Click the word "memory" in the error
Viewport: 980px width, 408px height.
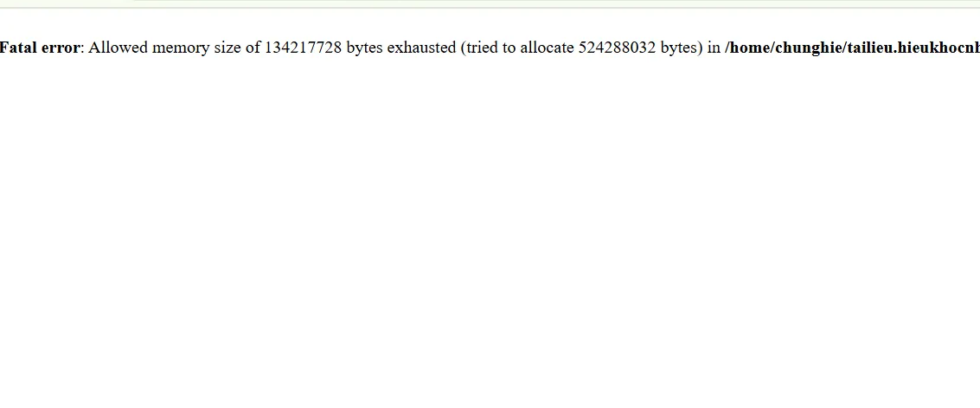(x=180, y=48)
